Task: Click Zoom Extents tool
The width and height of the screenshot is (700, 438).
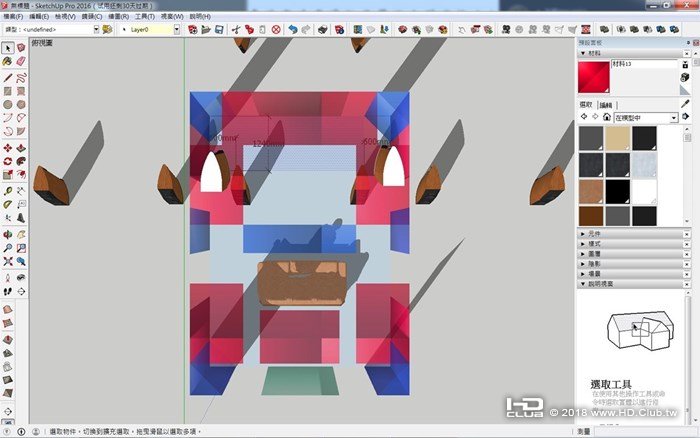Action: tap(8, 261)
